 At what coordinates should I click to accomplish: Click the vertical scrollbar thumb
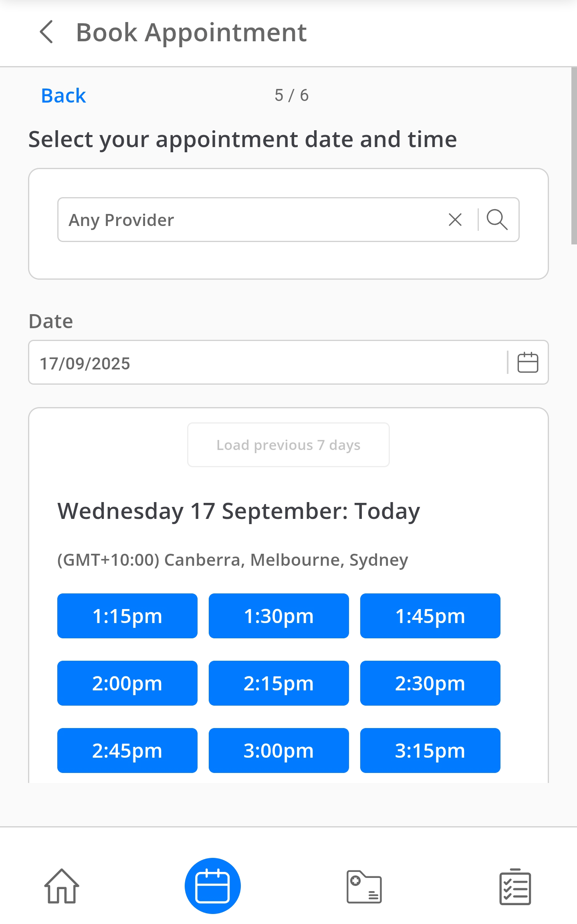coord(574,155)
